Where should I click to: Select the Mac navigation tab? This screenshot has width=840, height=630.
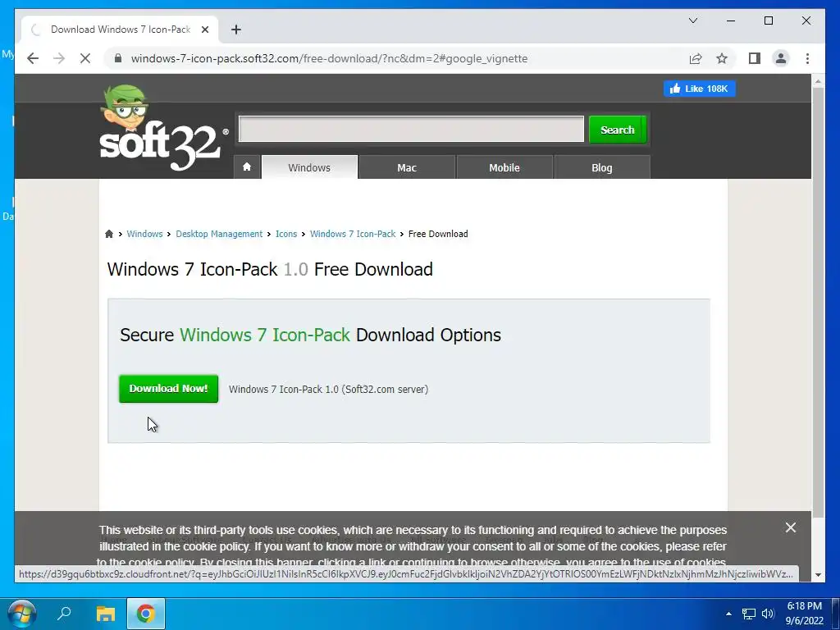407,167
